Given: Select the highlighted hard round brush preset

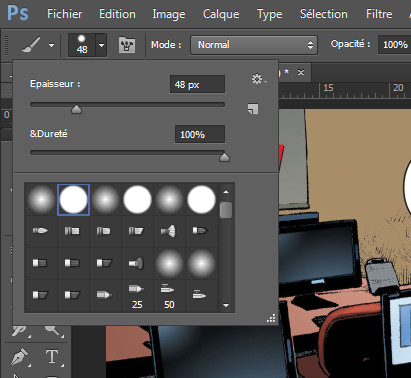Looking at the screenshot, I should click(x=73, y=200).
